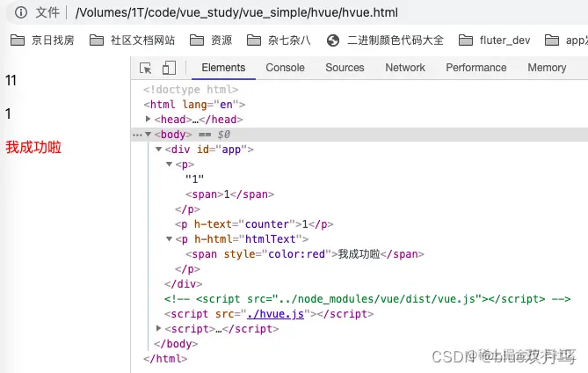
Task: Collapse the first p node
Action: [169, 164]
